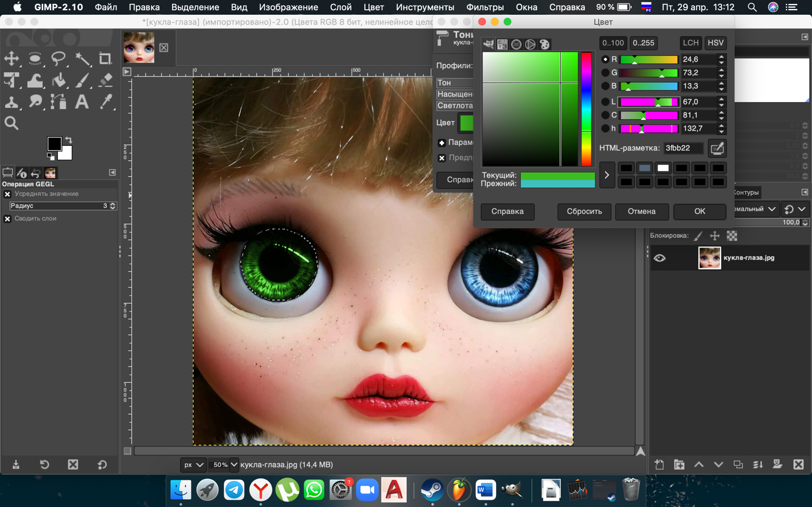Reset colors to default black and white
The height and width of the screenshot is (507, 812).
[51, 156]
